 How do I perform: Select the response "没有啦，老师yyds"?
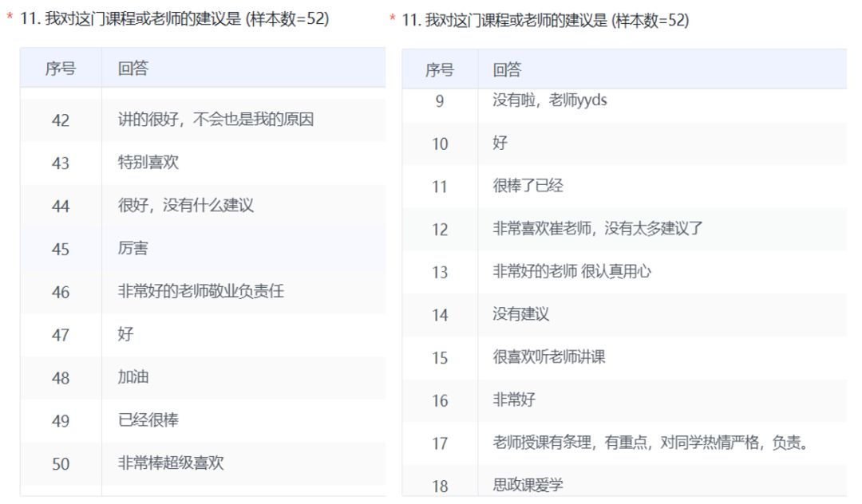pyautogui.click(x=550, y=100)
